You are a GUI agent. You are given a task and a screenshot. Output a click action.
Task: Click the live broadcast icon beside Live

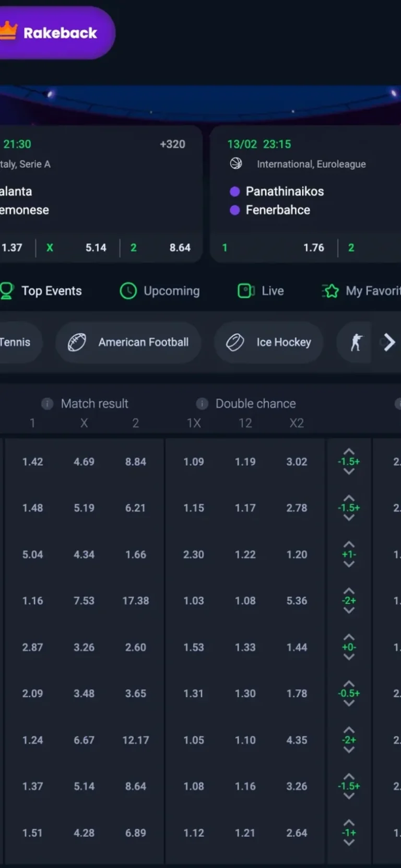pos(246,291)
